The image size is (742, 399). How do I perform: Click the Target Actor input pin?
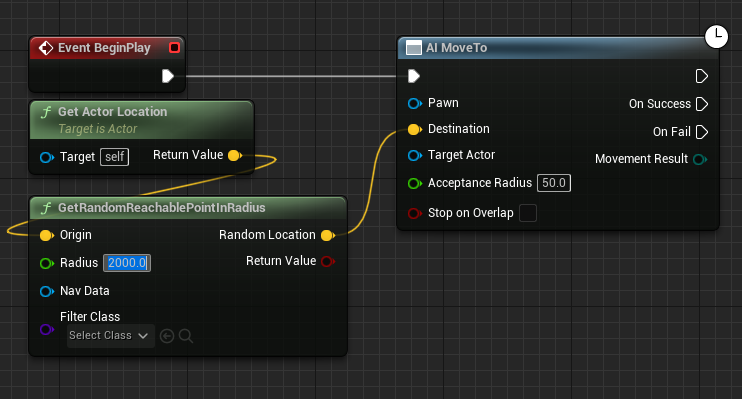(x=415, y=155)
